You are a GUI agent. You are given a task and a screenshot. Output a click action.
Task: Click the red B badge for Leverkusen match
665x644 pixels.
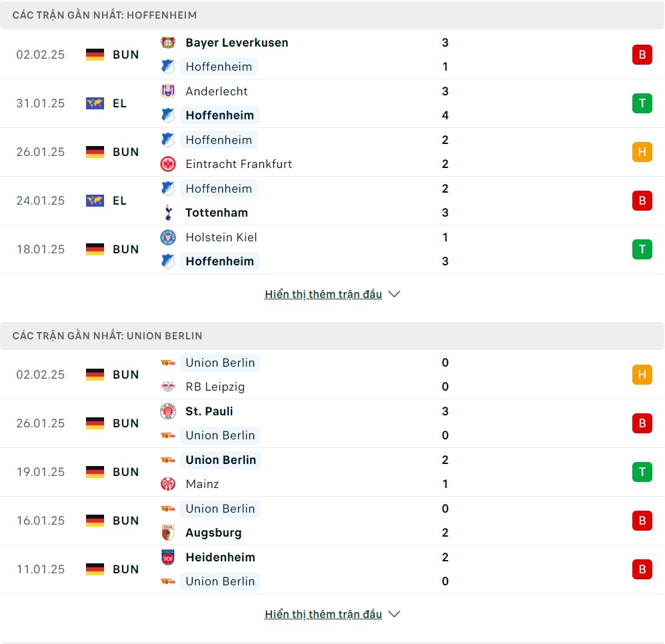tap(642, 55)
